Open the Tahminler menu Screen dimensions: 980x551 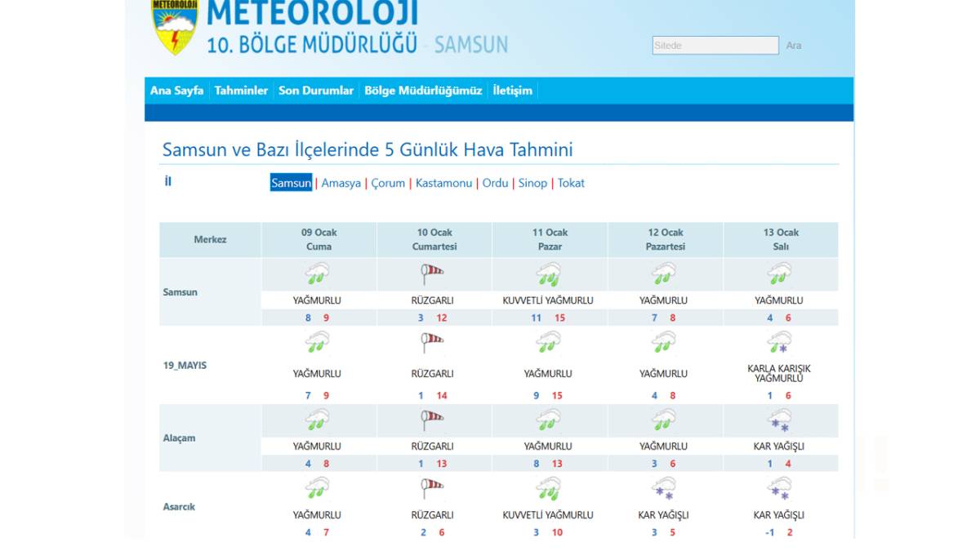tap(240, 91)
